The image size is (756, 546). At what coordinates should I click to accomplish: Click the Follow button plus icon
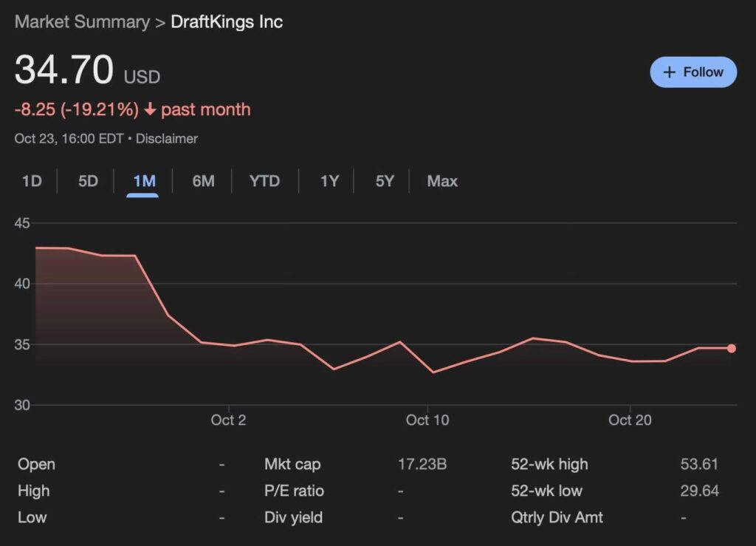(x=670, y=72)
